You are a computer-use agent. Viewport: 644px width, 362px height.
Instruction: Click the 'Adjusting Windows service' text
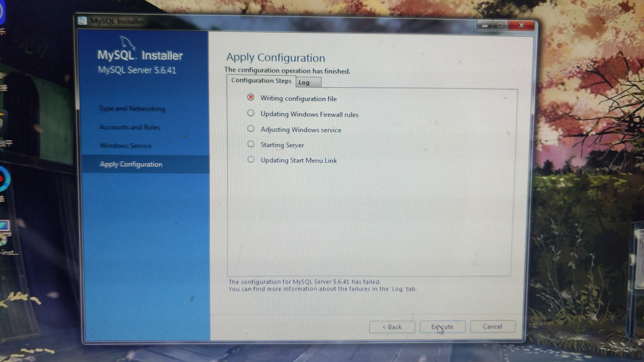click(x=301, y=130)
